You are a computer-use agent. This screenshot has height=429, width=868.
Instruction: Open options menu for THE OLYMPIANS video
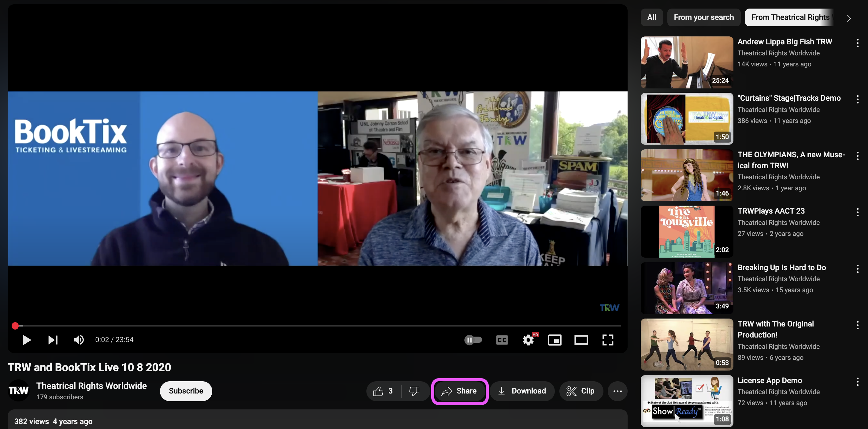click(x=857, y=156)
